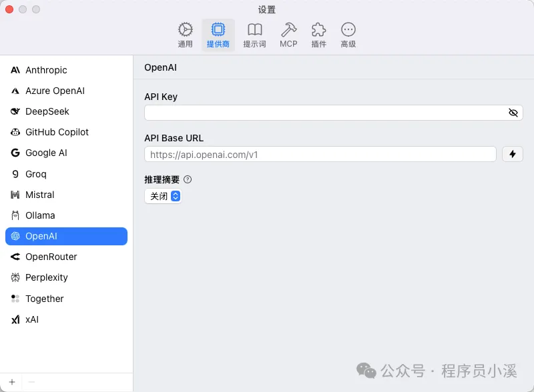The image size is (534, 392).
Task: Toggle API Key visibility with the eye icon
Action: coord(513,113)
